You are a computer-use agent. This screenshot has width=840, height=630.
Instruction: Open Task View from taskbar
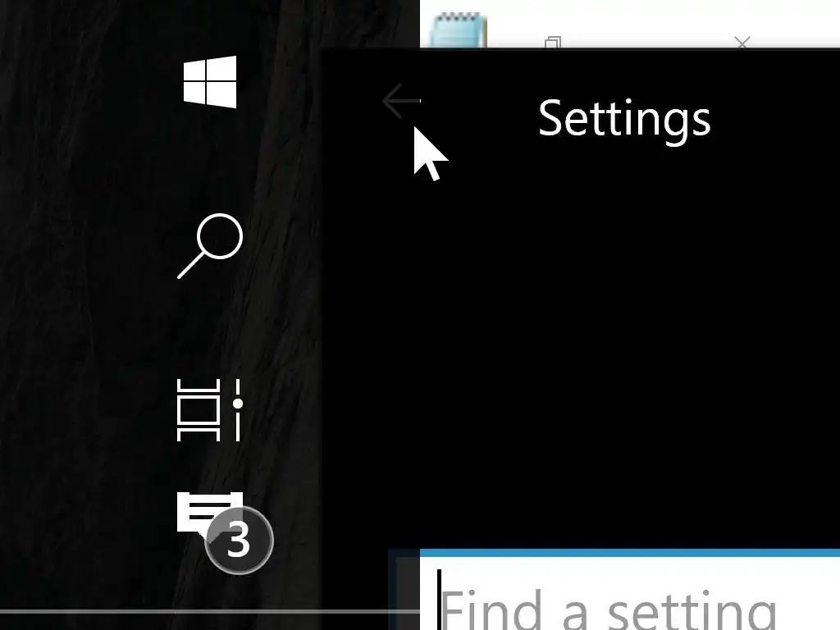pos(210,410)
